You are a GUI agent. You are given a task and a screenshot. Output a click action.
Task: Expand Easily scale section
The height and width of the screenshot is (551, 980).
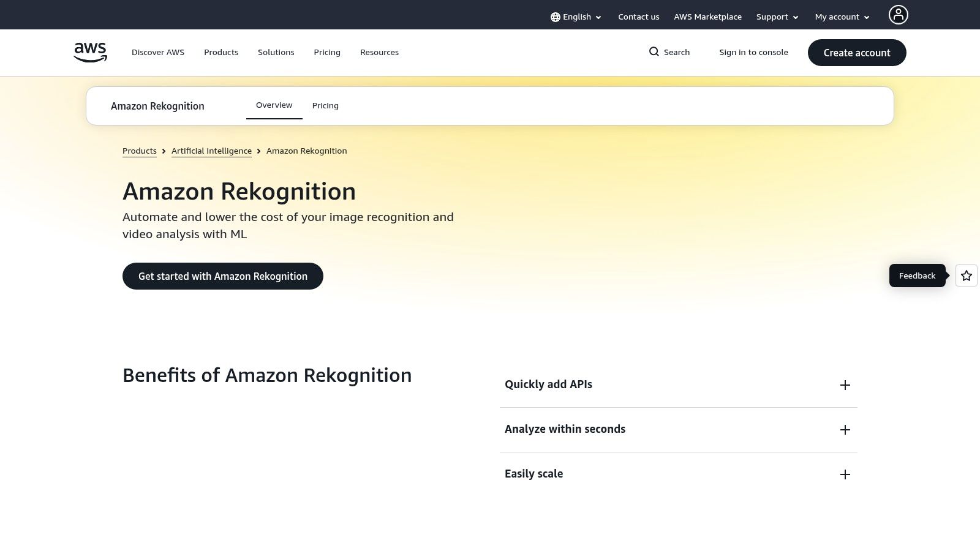point(679,474)
